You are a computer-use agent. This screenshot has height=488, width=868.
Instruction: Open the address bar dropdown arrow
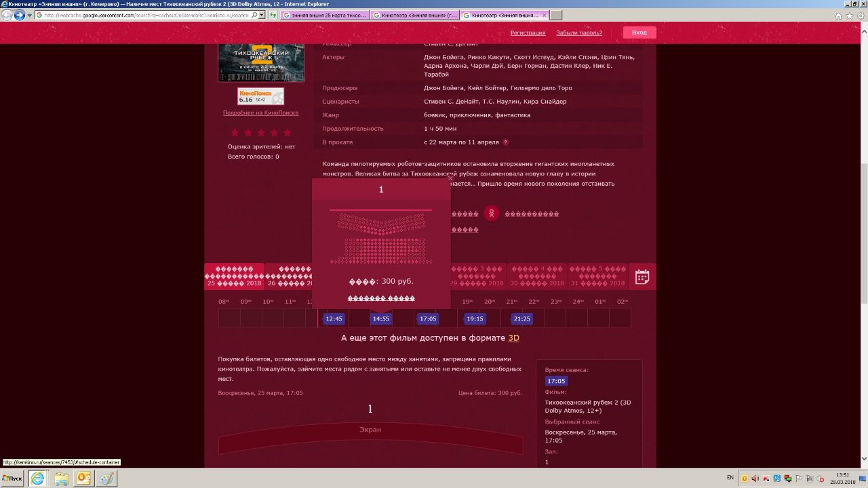(x=262, y=15)
